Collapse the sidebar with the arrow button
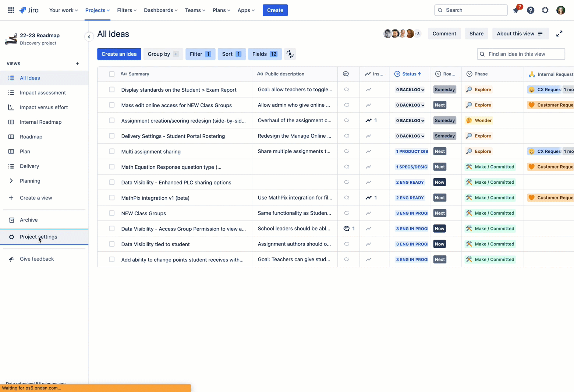 coord(89,37)
